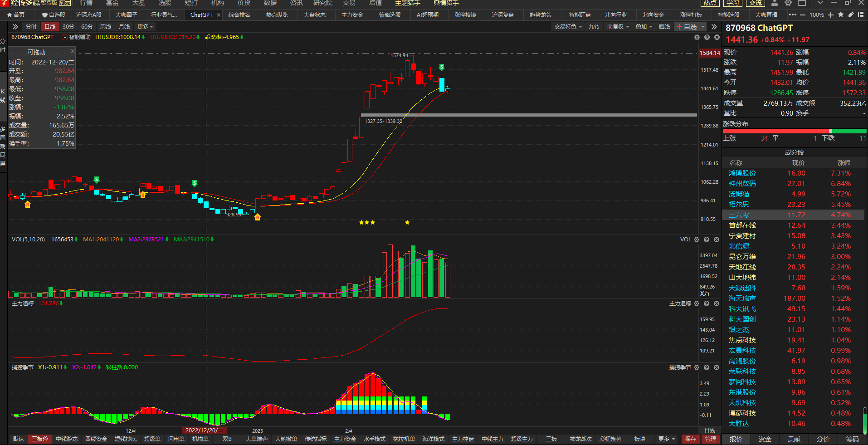Viewport: 868px width, 445px height.
Task: Switch to the 主力资金 tab
Action: (352, 15)
